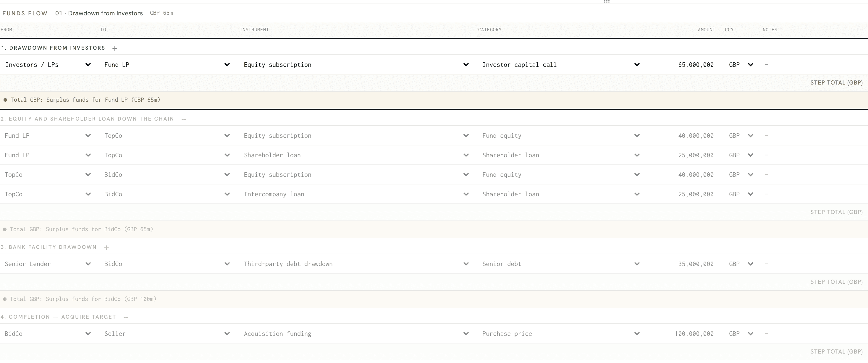The image size is (868, 363).
Task: Click the GBP 65m header value
Action: click(x=161, y=13)
